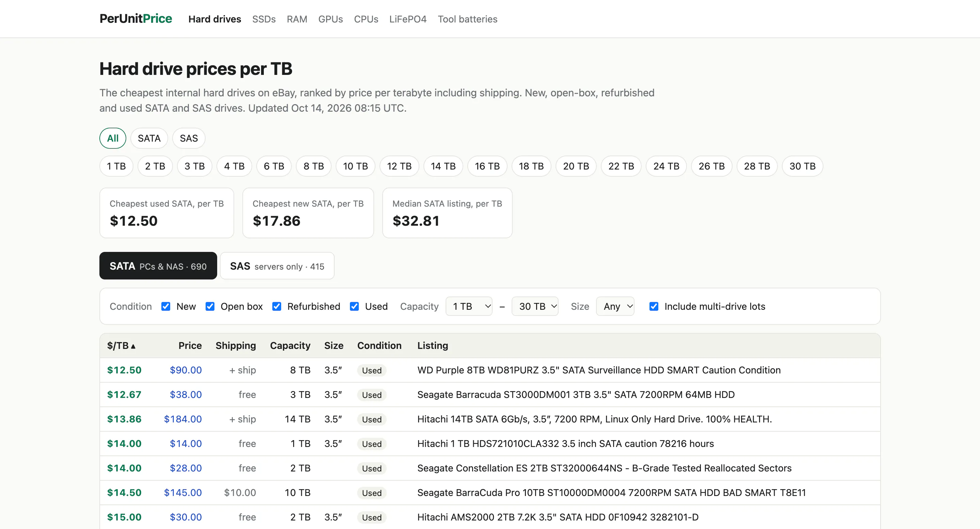Uncheck the Refurbished checkbox
Viewport: 980px width, 529px height.
[x=277, y=306]
